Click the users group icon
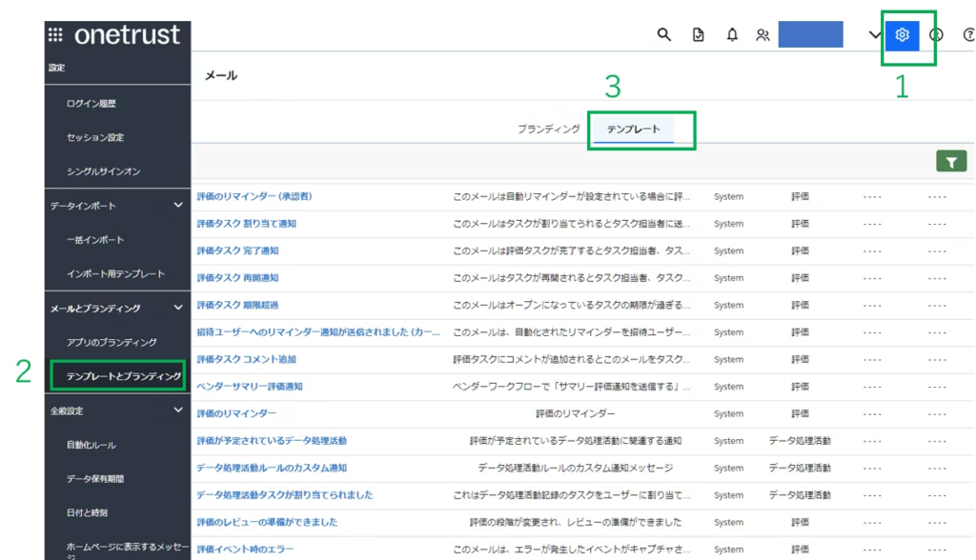 point(762,35)
